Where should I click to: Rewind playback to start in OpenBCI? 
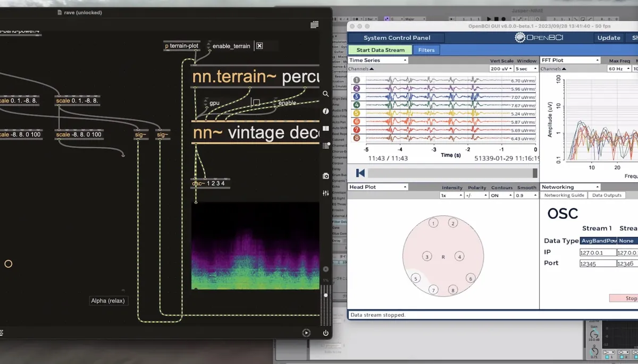tap(360, 173)
